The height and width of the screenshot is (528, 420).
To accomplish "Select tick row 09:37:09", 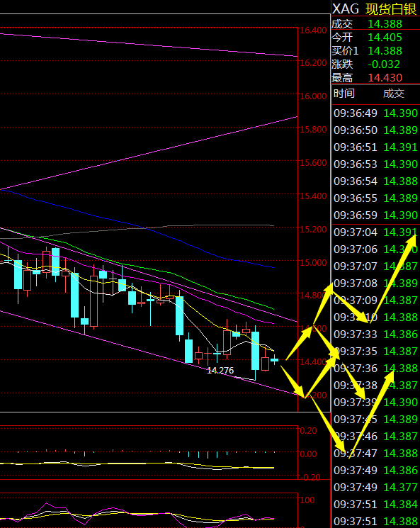I will click(375, 300).
